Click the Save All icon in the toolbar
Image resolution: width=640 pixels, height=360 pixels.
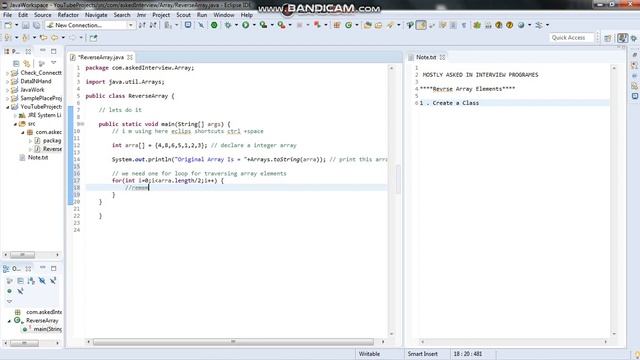(36, 25)
